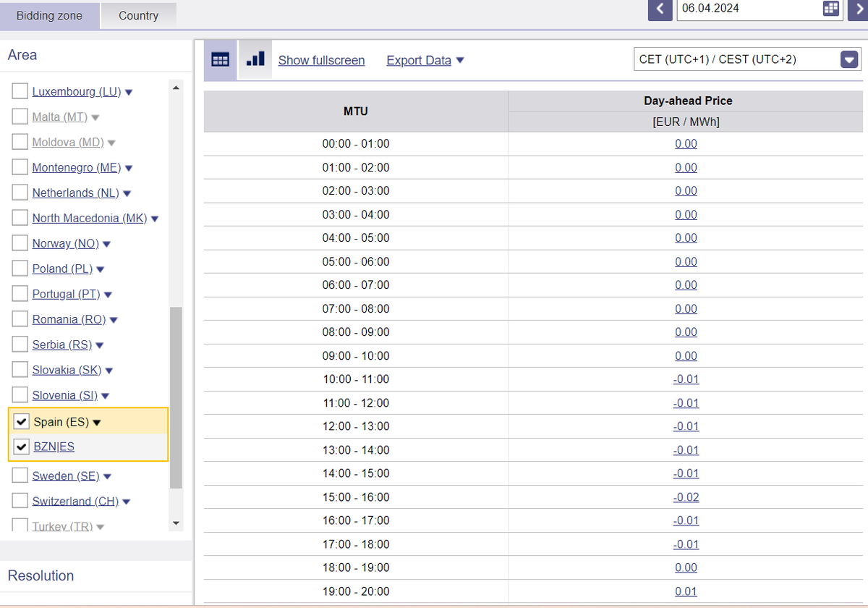The height and width of the screenshot is (608, 868).
Task: Expand Slovakia (SK) bidding zones arrow
Action: [109, 371]
